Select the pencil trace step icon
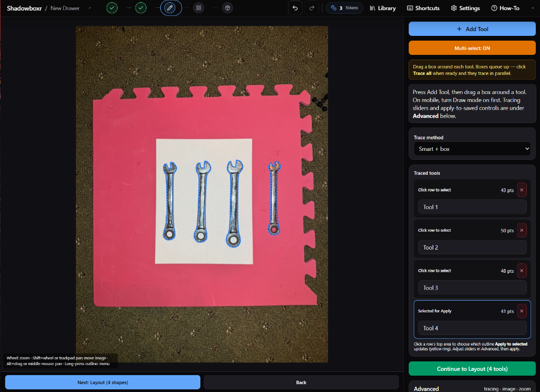 coord(170,8)
